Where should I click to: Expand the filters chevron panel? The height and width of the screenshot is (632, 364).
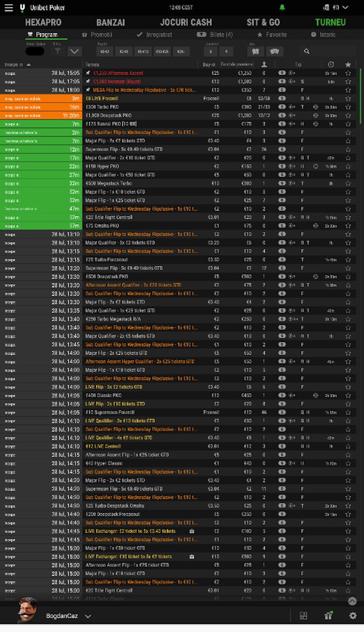74,51
